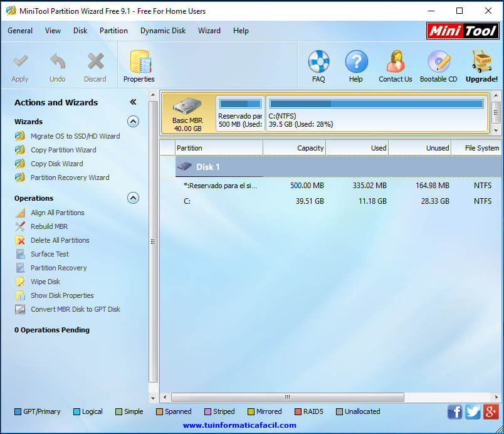Viewport: 504px width, 434px height.
Task: Choose Delete All Partitions operation
Action: pos(60,240)
